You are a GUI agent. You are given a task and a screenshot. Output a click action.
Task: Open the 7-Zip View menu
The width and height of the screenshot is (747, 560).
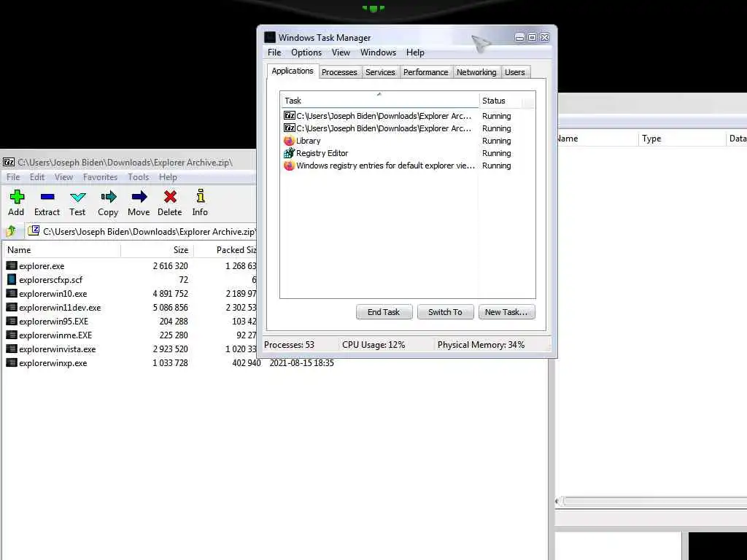64,177
